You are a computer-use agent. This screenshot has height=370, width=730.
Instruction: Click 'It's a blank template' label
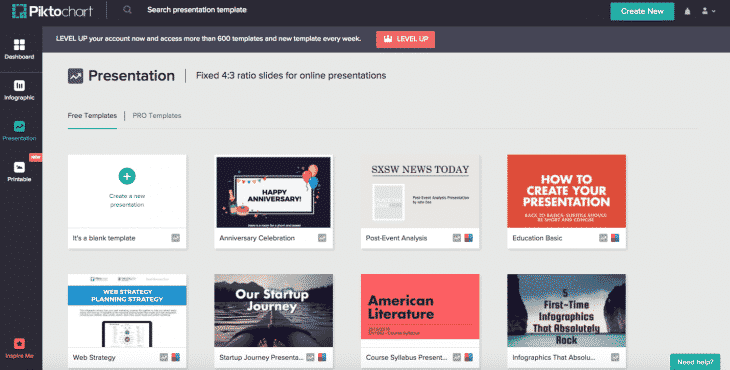pos(104,238)
